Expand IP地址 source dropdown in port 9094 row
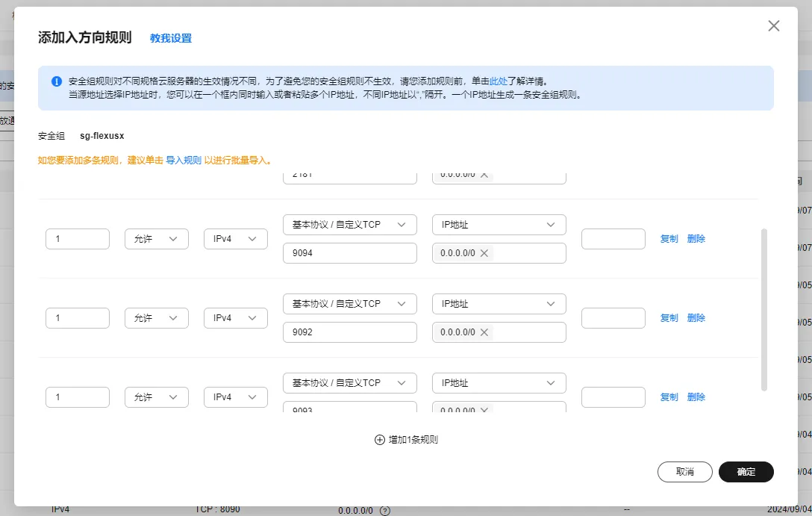 499,225
